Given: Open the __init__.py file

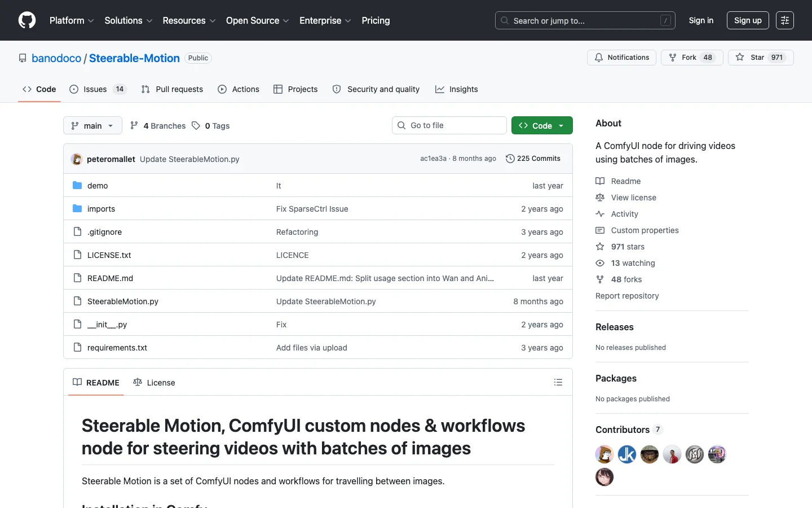Looking at the screenshot, I should (107, 325).
